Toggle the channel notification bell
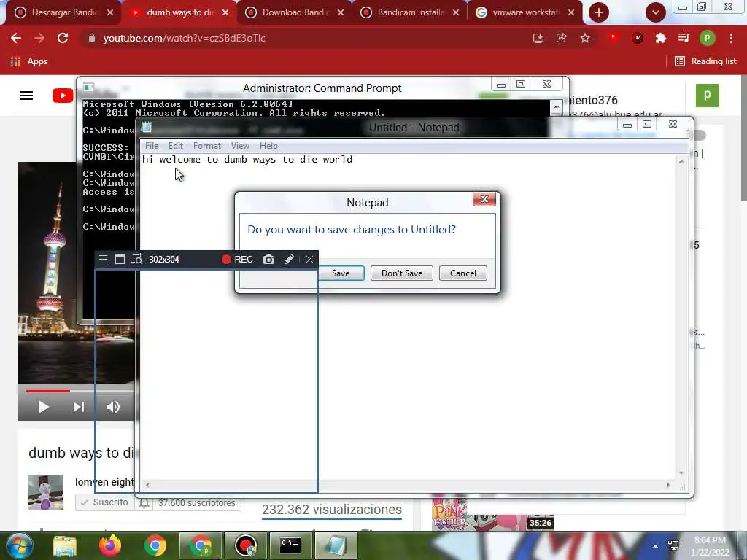Screen dimensions: 747x560 pyautogui.click(x=144, y=502)
